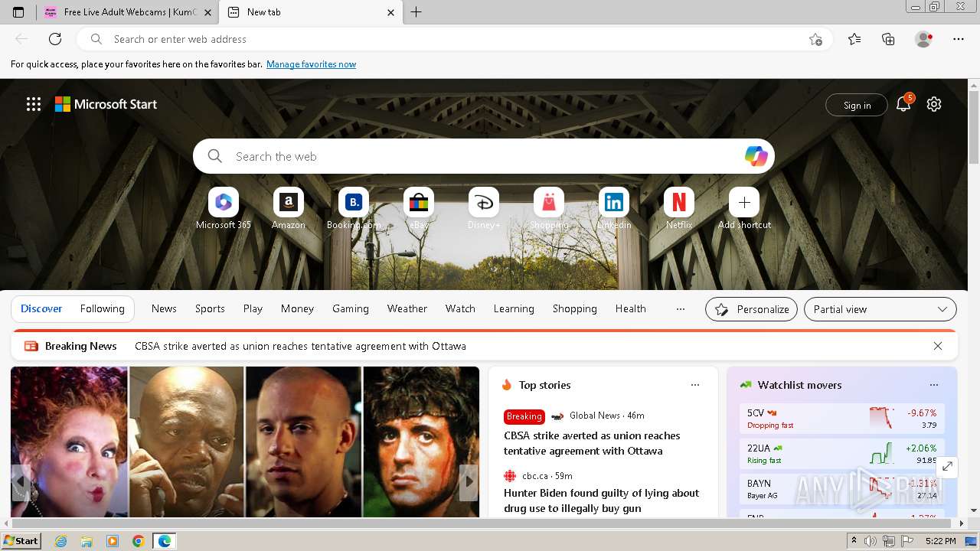Screen dimensions: 980x551
Task: Click the Personalize button
Action: pos(751,309)
